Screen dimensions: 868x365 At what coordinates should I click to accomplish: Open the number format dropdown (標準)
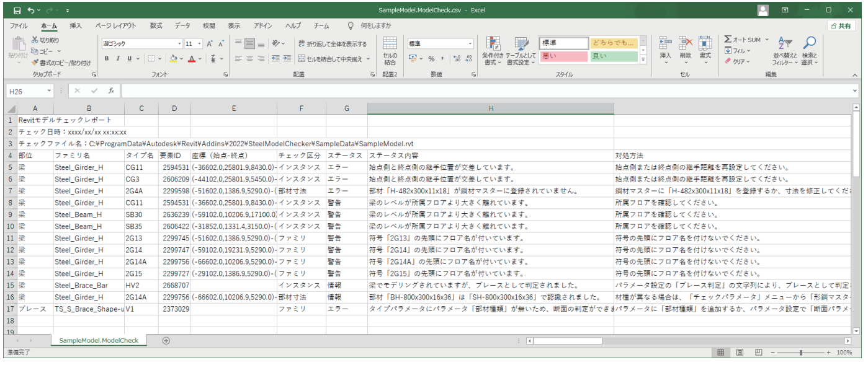pos(470,44)
